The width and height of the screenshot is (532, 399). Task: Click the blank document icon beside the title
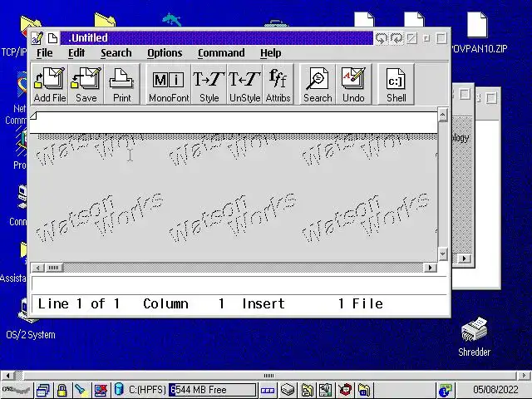(52, 38)
